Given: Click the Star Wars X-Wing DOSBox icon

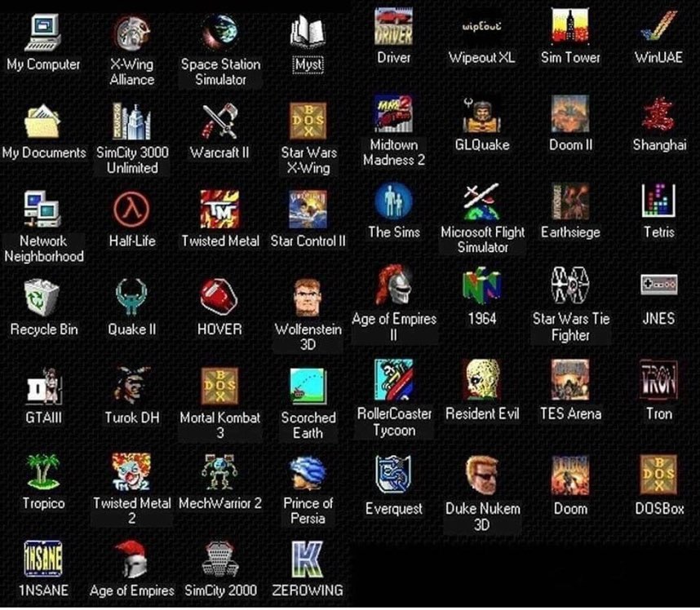Looking at the screenshot, I should tap(308, 121).
